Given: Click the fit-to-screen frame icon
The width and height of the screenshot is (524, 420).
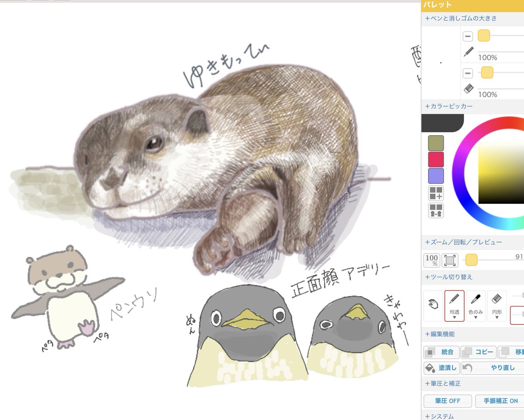Looking at the screenshot, I should tap(449, 261).
